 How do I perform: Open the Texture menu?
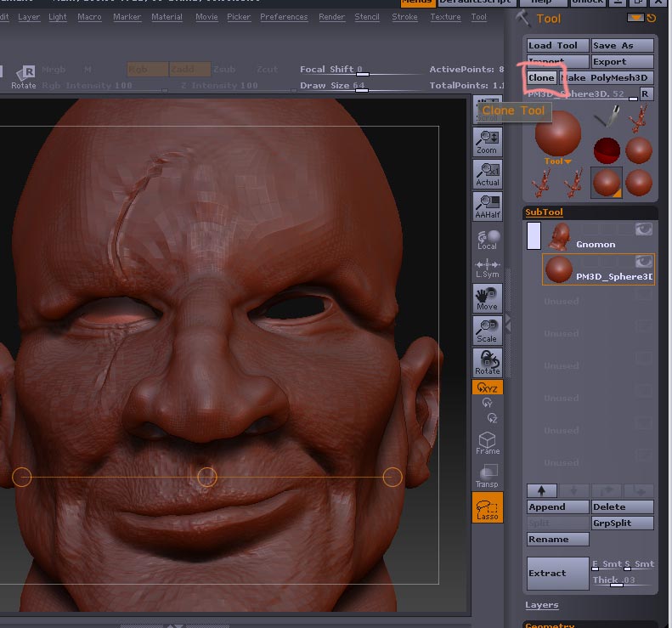pyautogui.click(x=445, y=17)
